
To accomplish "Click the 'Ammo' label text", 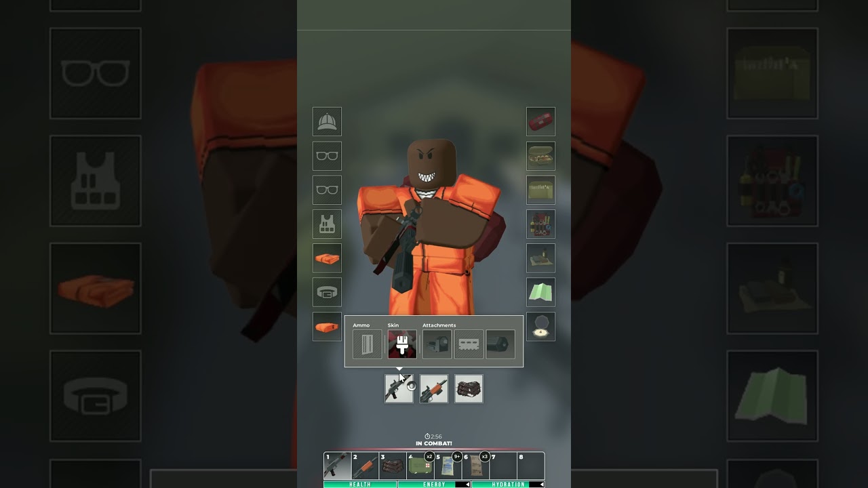I will pyautogui.click(x=361, y=325).
